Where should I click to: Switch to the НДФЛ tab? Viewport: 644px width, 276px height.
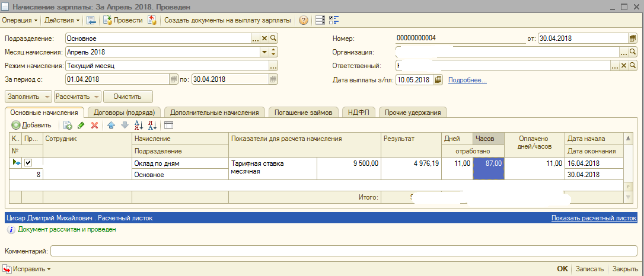pyautogui.click(x=358, y=112)
